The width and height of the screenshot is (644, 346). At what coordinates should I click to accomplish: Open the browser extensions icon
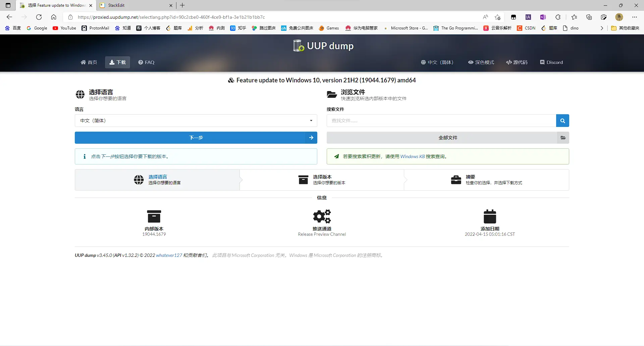coord(558,17)
